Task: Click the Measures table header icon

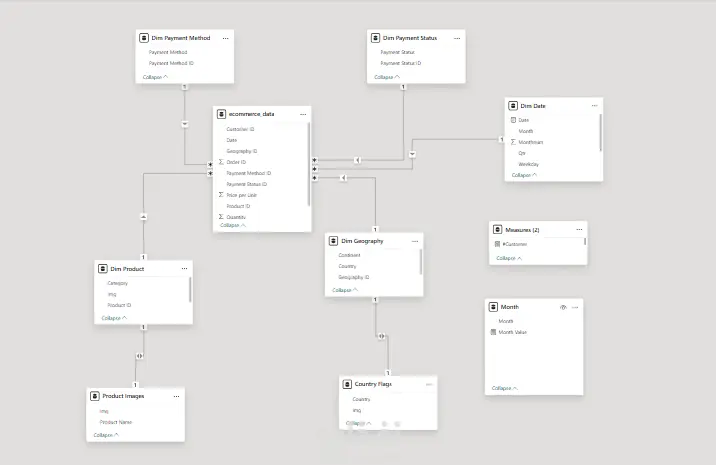Action: coord(498,229)
